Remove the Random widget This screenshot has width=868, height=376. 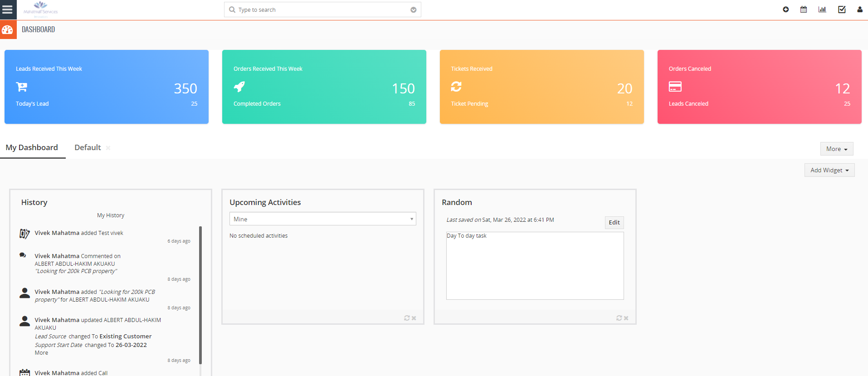tap(626, 318)
